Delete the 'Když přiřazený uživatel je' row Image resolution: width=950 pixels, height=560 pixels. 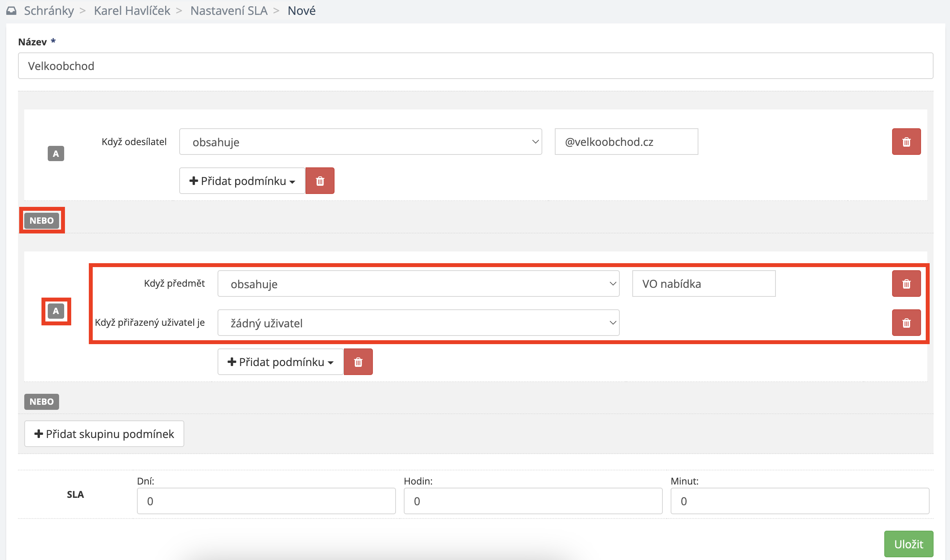click(906, 323)
